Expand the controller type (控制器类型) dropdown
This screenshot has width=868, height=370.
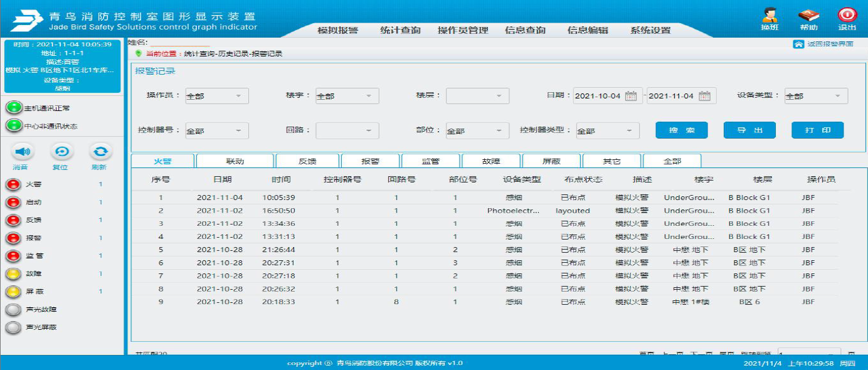coord(607,131)
